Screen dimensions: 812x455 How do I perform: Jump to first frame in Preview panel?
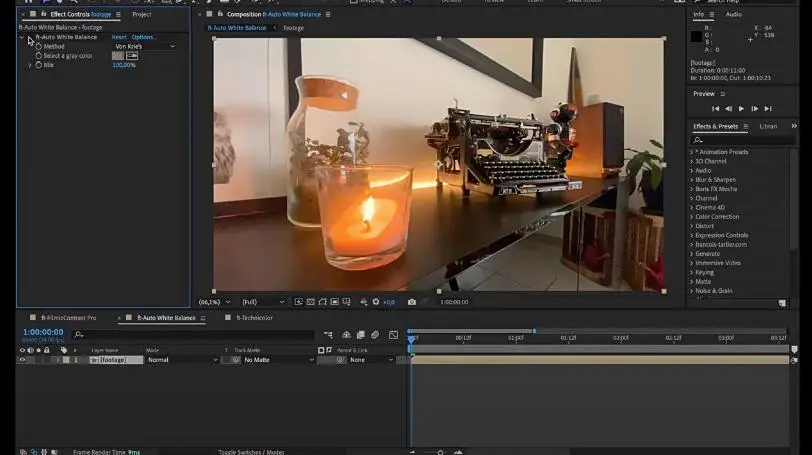point(715,108)
